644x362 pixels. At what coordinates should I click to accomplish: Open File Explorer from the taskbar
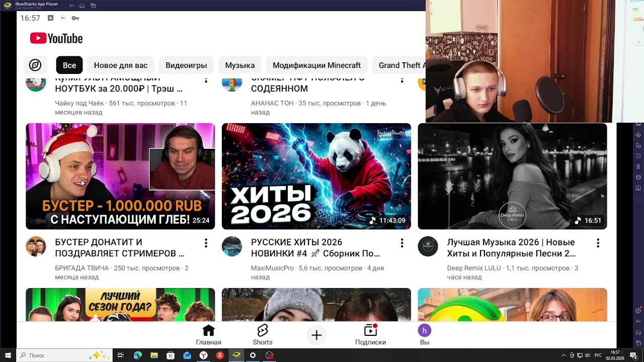(154, 355)
